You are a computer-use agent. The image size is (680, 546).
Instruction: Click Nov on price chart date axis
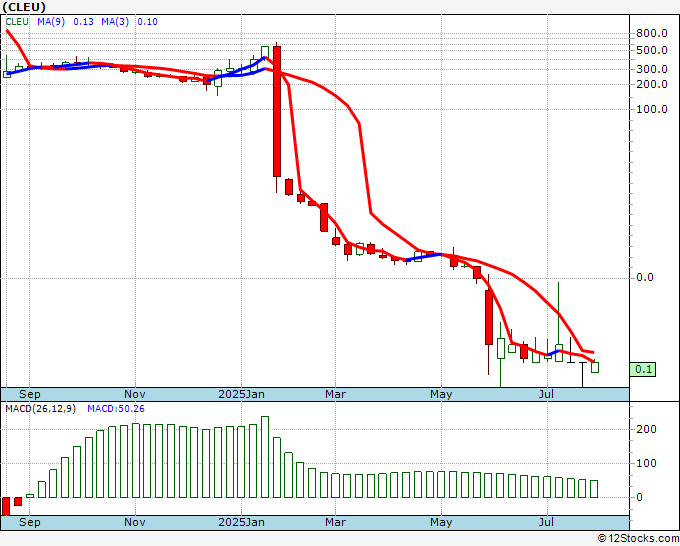point(135,394)
